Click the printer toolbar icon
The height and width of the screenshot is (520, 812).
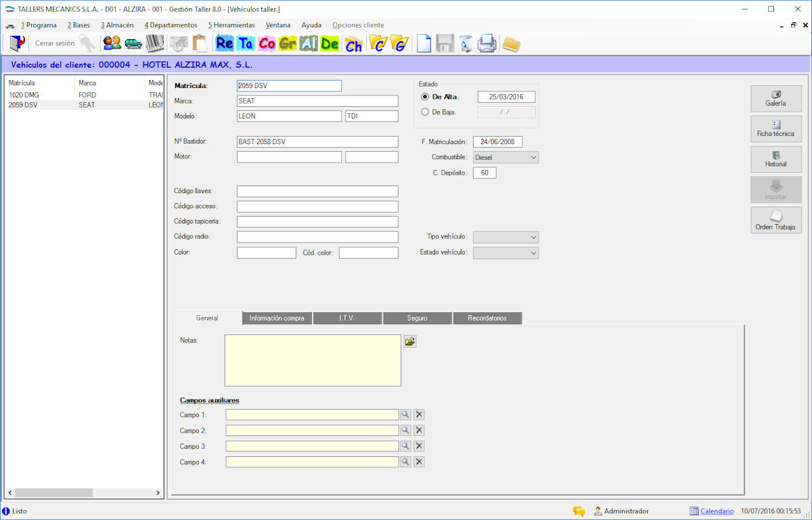pyautogui.click(x=487, y=43)
